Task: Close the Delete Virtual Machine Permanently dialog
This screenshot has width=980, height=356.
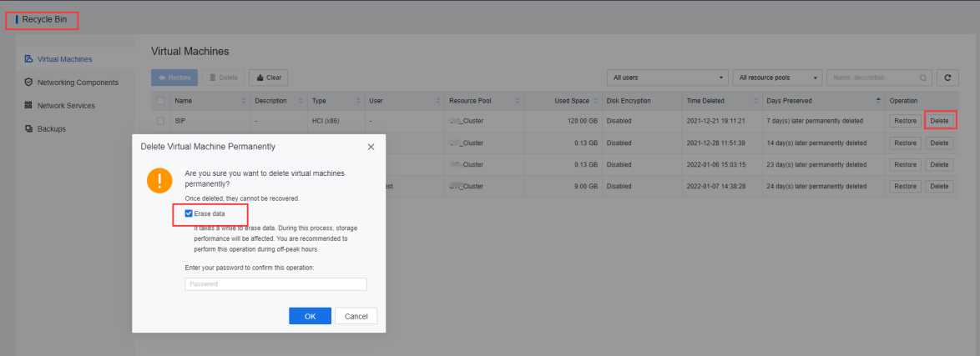Action: pyautogui.click(x=371, y=147)
